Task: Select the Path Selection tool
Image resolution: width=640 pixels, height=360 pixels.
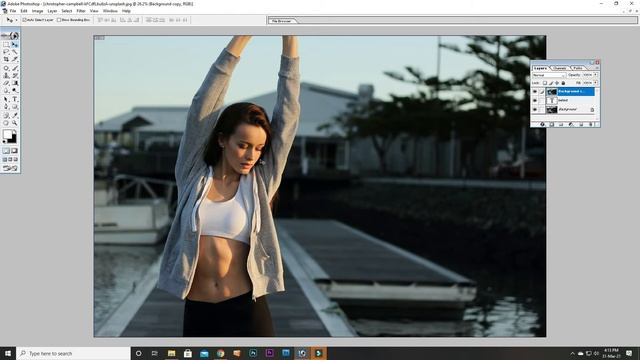Action: [x=6, y=99]
